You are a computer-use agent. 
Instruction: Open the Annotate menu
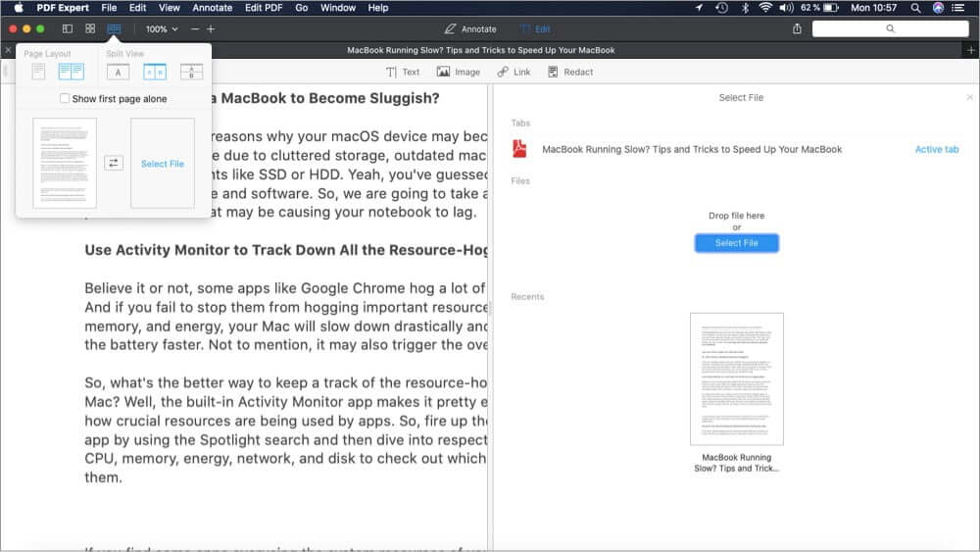pyautogui.click(x=212, y=8)
